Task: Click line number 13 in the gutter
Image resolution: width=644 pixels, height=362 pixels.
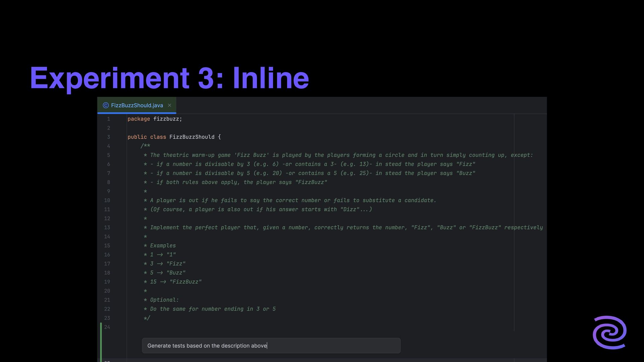Action: (x=107, y=228)
